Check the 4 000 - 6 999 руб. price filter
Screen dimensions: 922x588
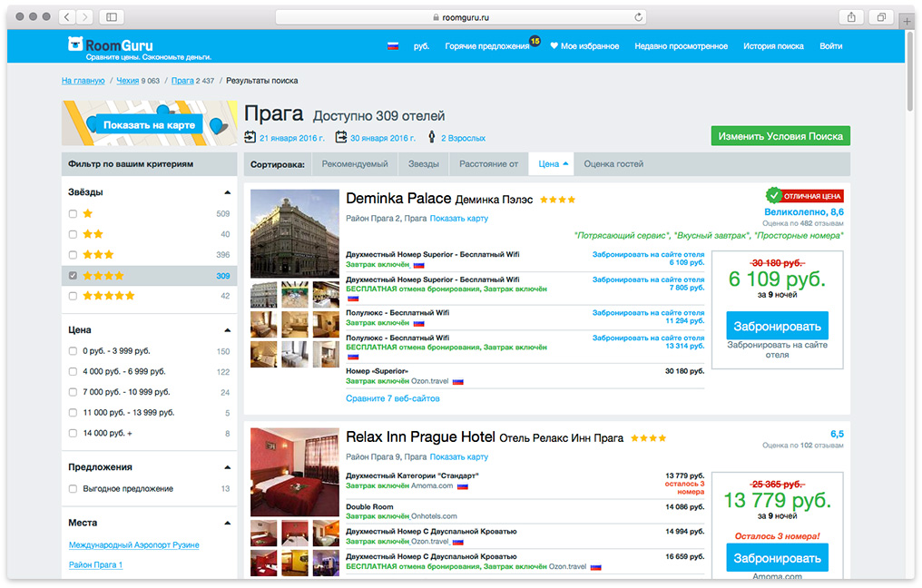pos(73,372)
